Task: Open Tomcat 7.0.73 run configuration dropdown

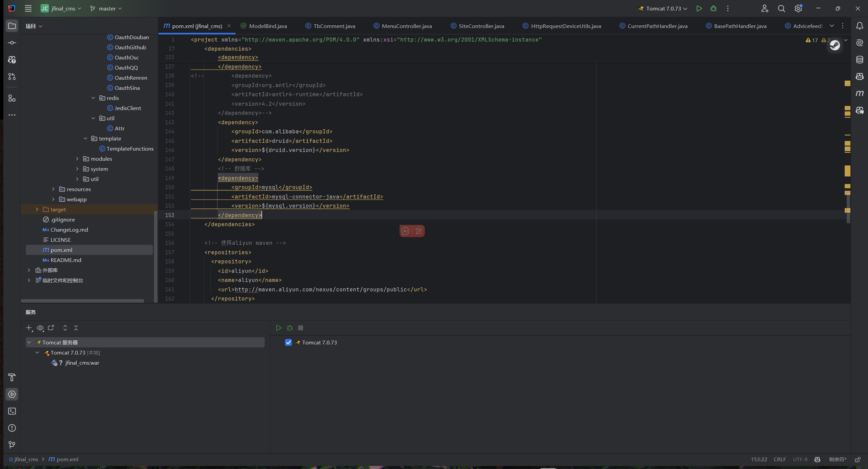Action: (662, 8)
